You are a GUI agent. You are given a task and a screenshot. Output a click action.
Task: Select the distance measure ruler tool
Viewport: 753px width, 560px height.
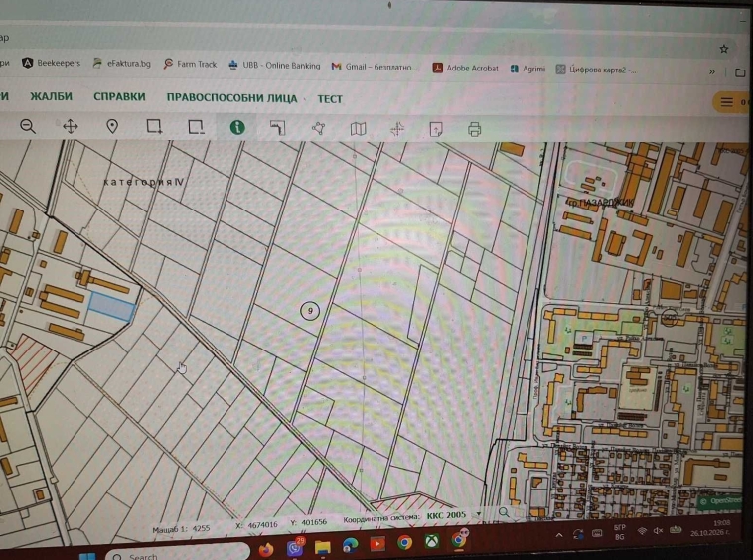277,128
